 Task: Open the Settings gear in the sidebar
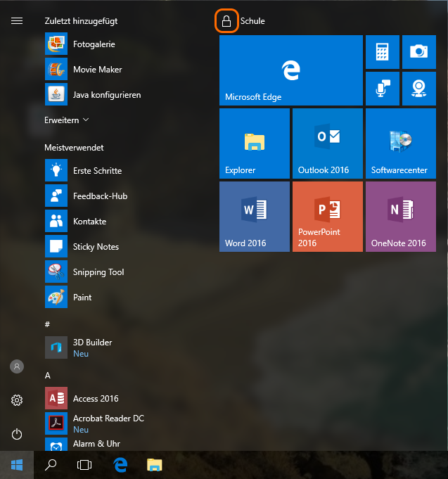point(17,400)
